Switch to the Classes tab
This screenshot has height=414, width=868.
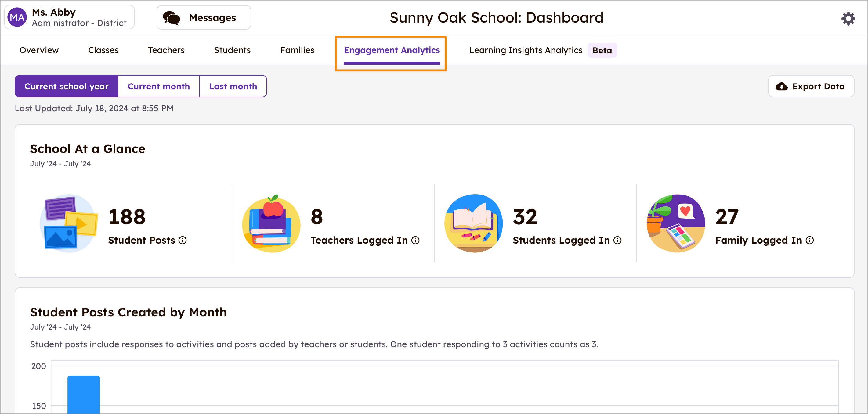coord(103,50)
